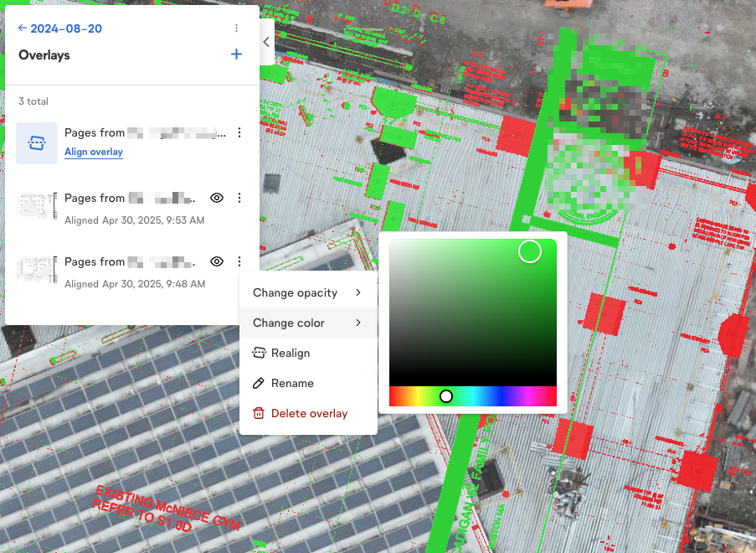Select Realign from the context menu

coord(290,354)
